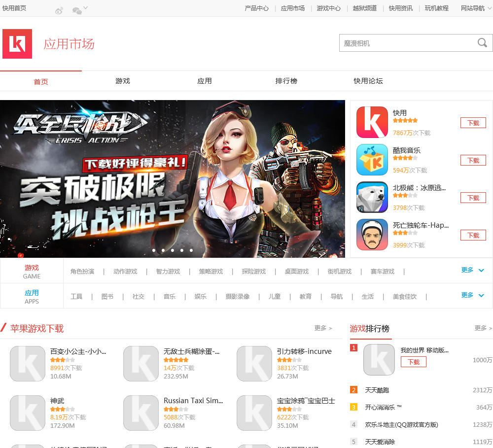Download 北极熊：冰原逃 game
This screenshot has width=493, height=448.
[x=473, y=198]
